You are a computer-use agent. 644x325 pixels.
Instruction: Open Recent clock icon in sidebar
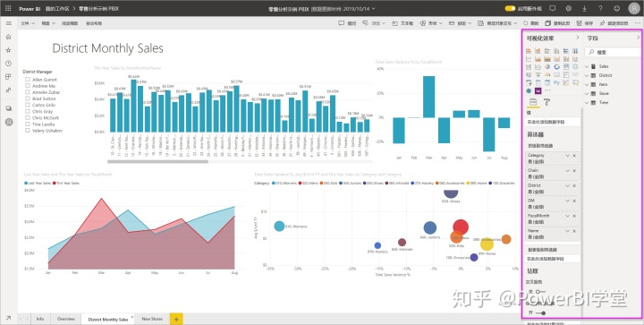8,64
